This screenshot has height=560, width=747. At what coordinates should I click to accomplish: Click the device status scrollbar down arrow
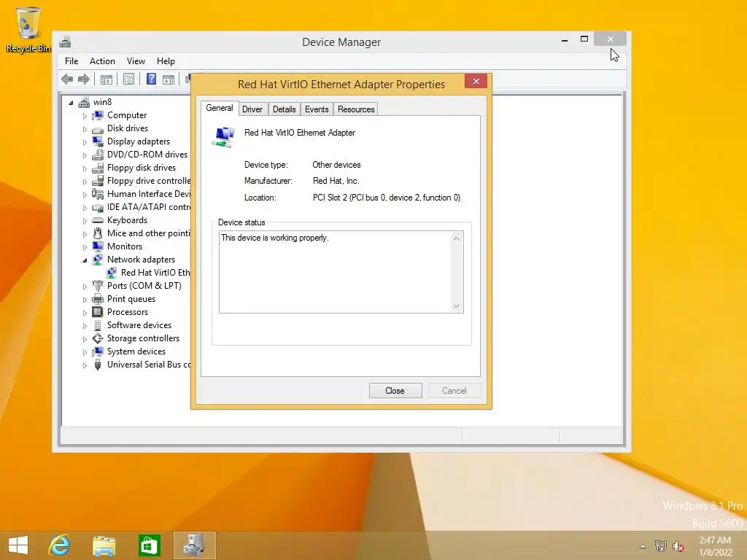457,306
